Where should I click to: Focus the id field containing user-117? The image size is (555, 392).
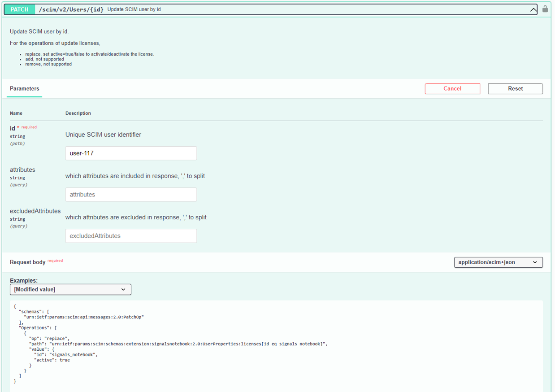point(131,153)
